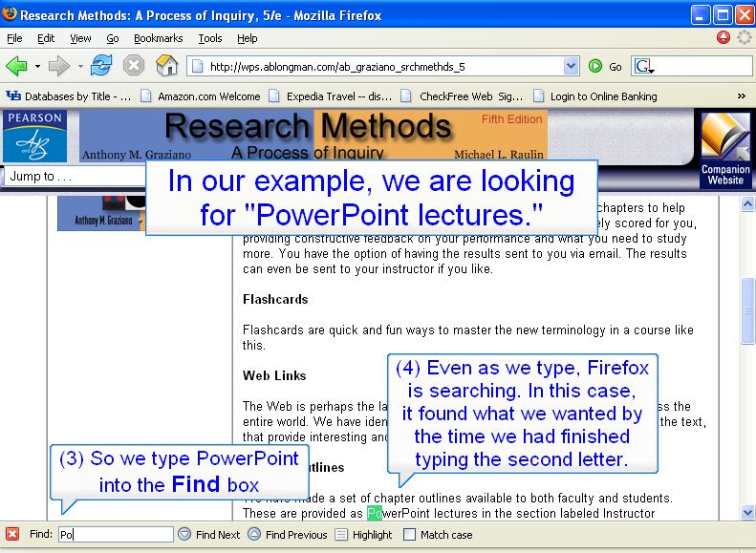
Task: Open the Back button history dropdown
Action: pos(37,66)
